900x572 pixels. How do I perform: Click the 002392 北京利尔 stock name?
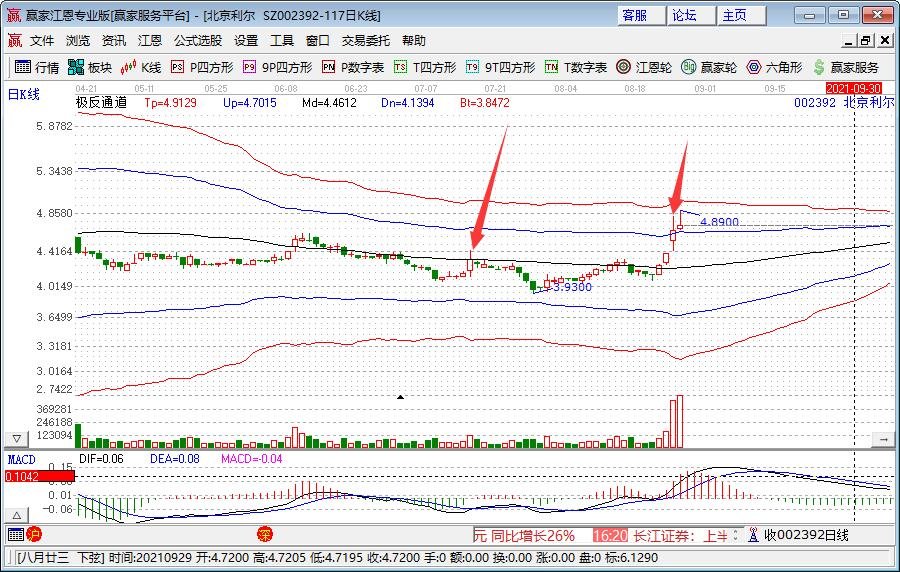844,103
